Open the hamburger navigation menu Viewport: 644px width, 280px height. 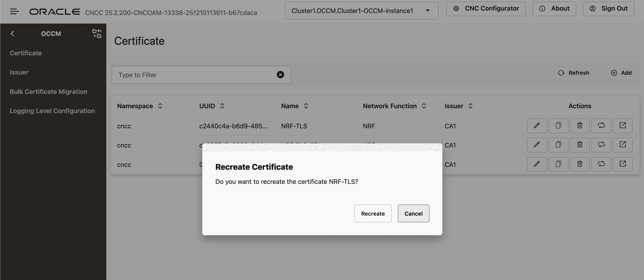click(x=15, y=11)
